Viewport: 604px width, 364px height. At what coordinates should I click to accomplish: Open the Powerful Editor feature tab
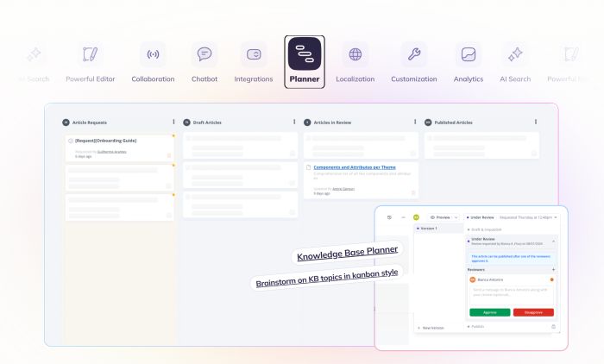point(90,63)
